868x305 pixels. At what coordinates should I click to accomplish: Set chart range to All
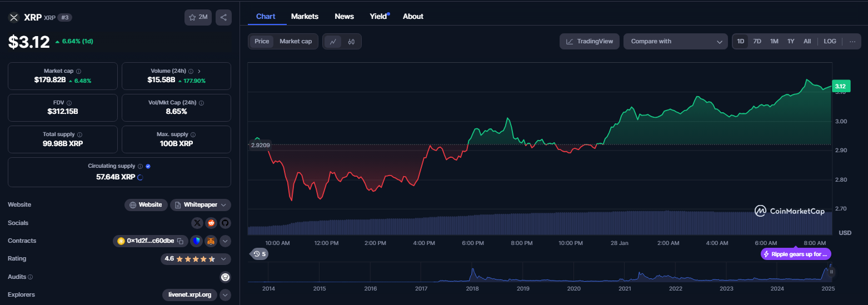pos(807,41)
